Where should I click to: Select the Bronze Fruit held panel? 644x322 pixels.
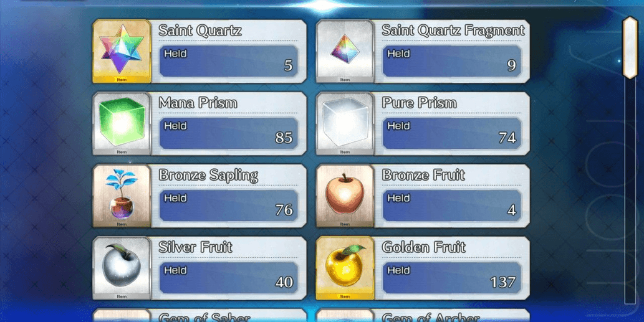point(452,206)
